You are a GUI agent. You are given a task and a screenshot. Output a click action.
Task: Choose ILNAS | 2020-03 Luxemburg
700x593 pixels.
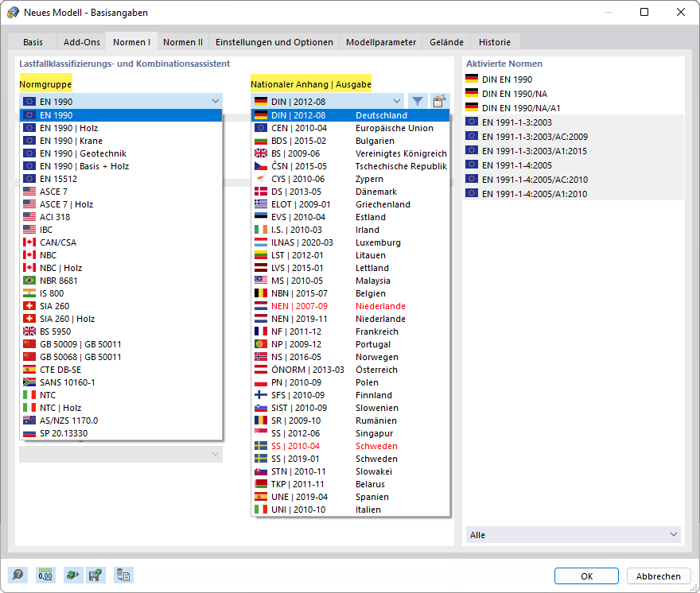tap(351, 242)
